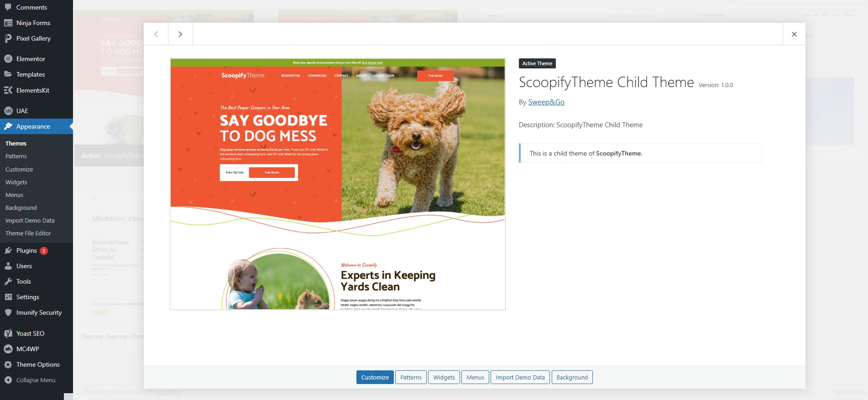
Task: Open the ElementsKit menu label
Action: (33, 90)
